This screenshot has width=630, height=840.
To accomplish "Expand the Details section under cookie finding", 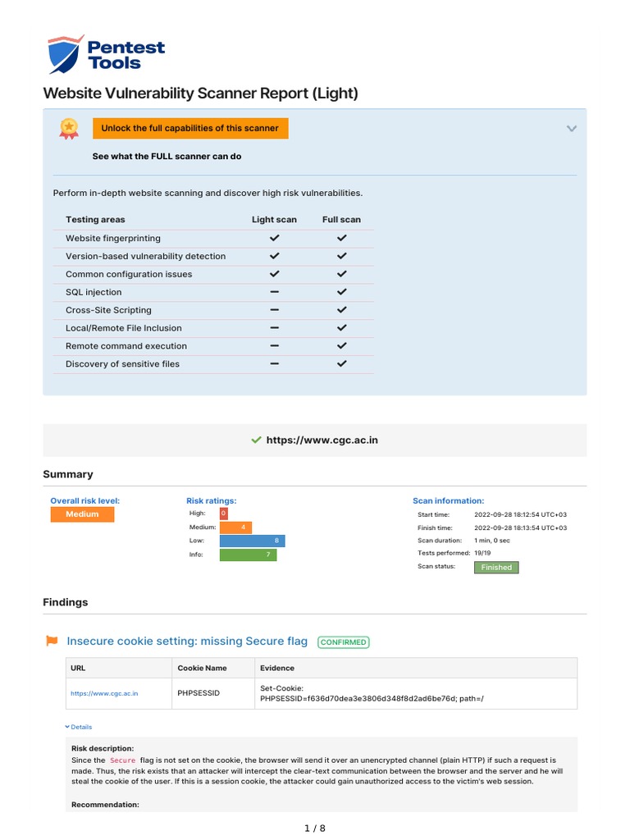I will pyautogui.click(x=79, y=727).
